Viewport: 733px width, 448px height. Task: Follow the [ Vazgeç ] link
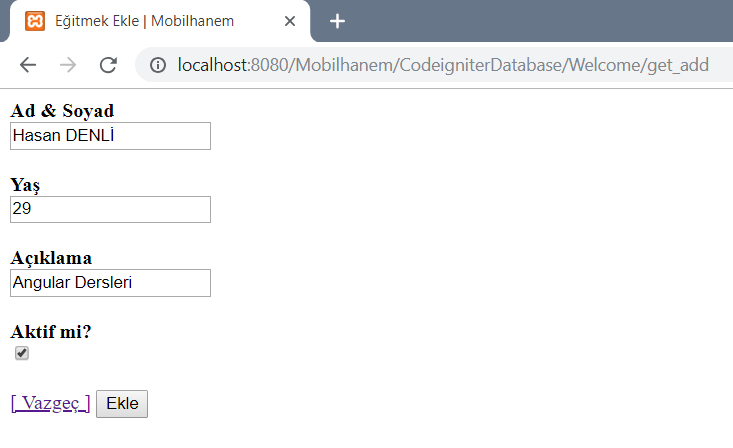50,403
